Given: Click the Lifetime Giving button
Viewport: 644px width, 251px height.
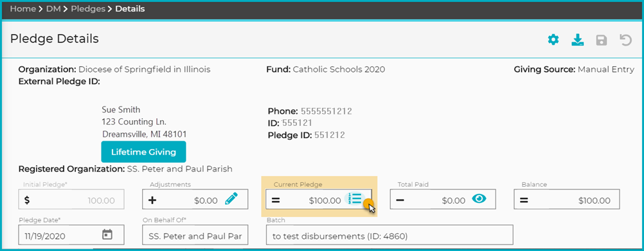Looking at the screenshot, I should click(x=144, y=151).
